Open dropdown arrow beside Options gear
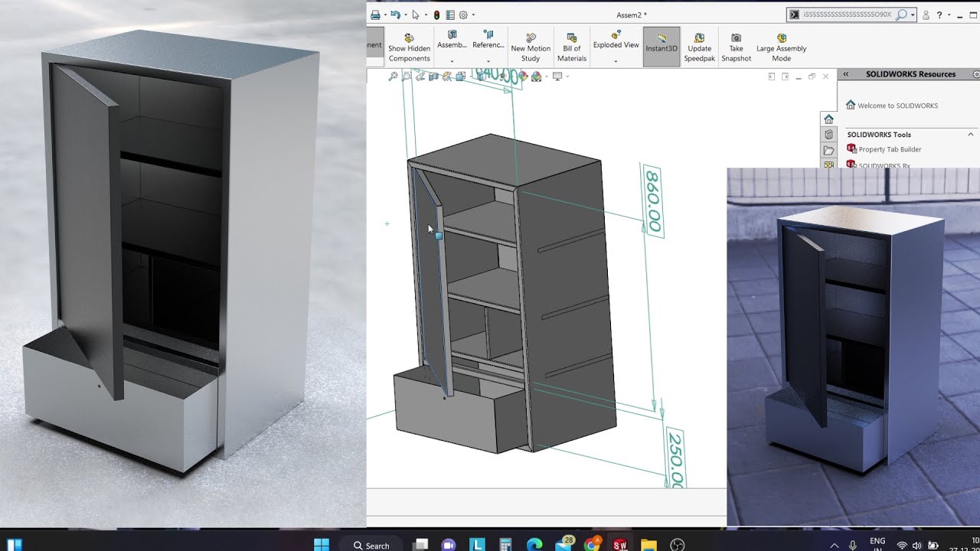980x551 pixels. pos(473,15)
